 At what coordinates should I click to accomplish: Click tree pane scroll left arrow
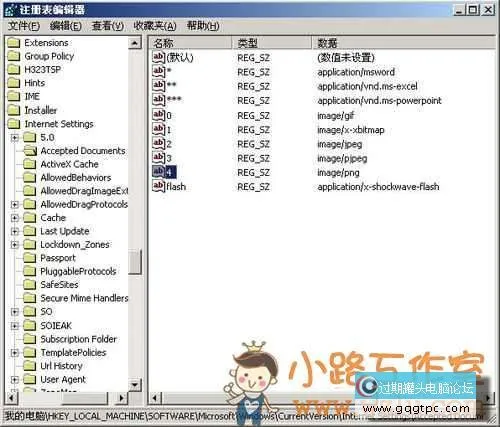tap(11, 398)
